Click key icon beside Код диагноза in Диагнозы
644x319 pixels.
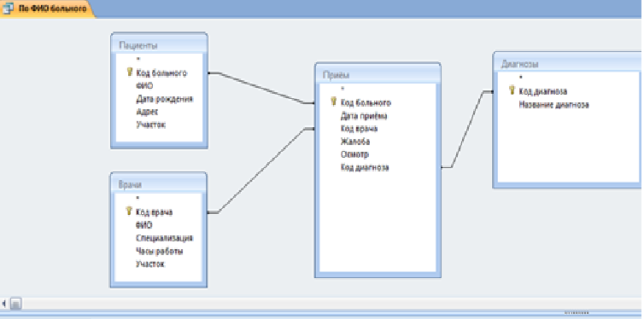coord(512,90)
